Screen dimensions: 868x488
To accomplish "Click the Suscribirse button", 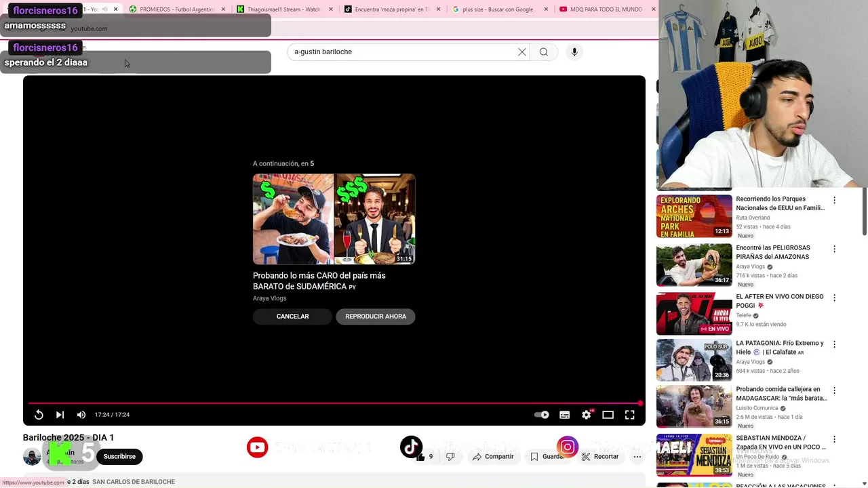I will pyautogui.click(x=119, y=457).
